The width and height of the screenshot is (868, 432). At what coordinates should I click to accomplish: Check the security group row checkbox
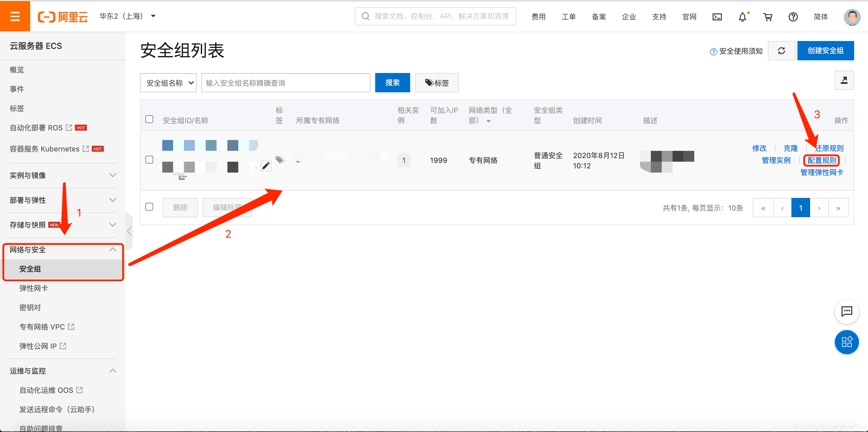(x=149, y=160)
